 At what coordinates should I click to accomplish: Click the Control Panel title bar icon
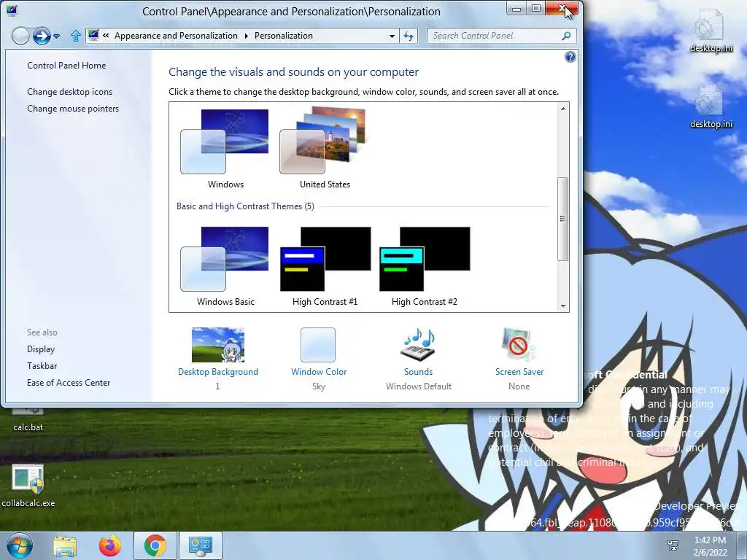(x=12, y=10)
